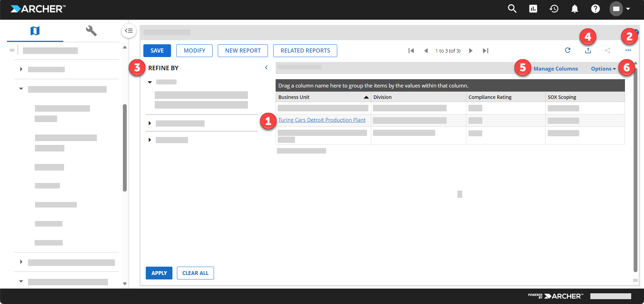Click the SAVE button
Image resolution: width=644 pixels, height=304 pixels.
click(157, 50)
